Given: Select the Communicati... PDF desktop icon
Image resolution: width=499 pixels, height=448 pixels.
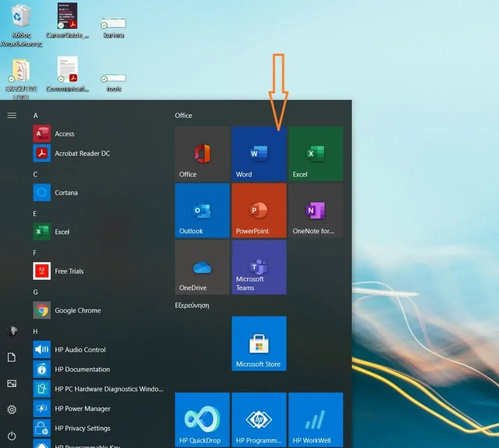Looking at the screenshot, I should pyautogui.click(x=67, y=74).
